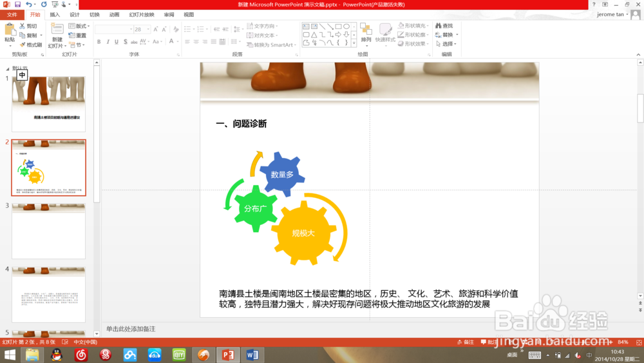The height and width of the screenshot is (363, 644).
Task: Click the Clear Formatting eraser icon
Action: point(176,29)
